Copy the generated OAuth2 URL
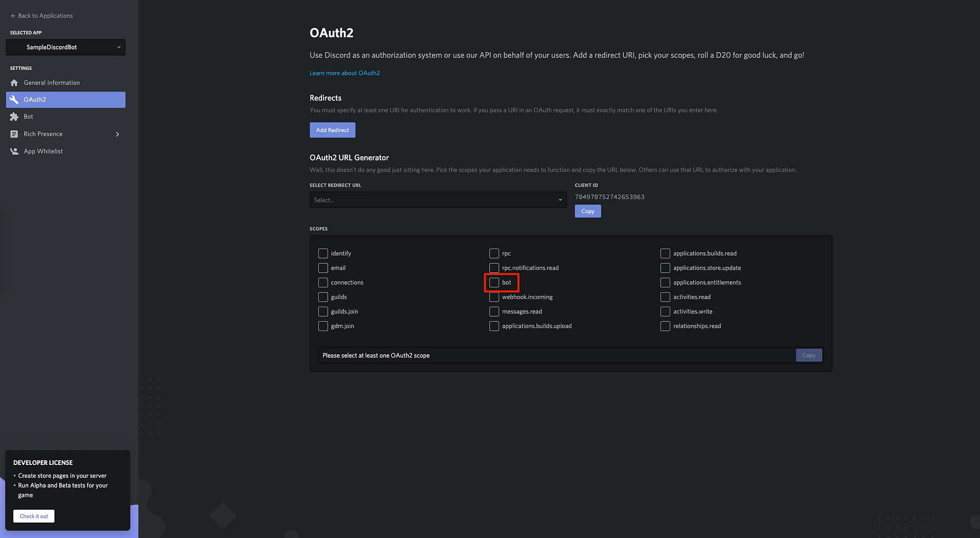The height and width of the screenshot is (538, 980). pos(809,355)
